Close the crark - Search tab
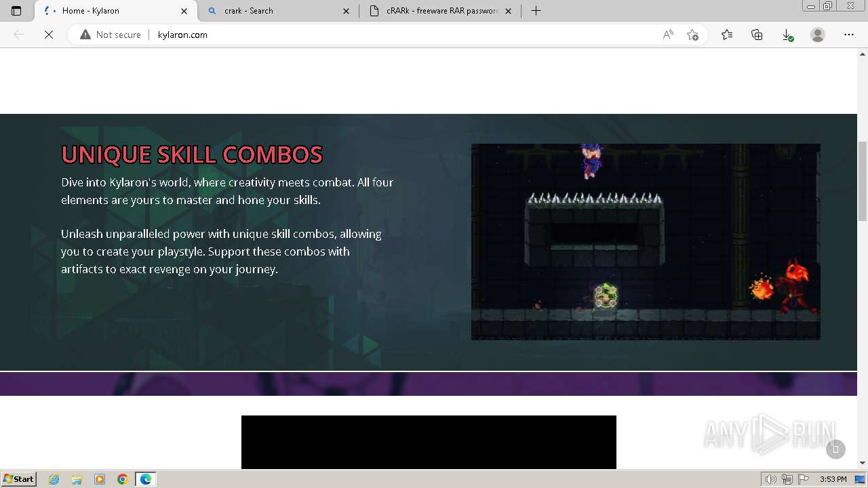Screen dimensions: 868x488 [346, 11]
